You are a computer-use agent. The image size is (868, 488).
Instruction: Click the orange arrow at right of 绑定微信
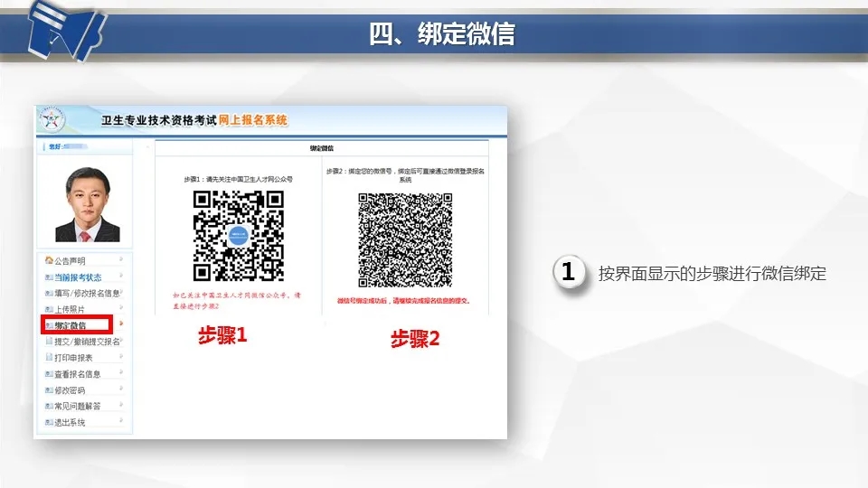click(120, 324)
